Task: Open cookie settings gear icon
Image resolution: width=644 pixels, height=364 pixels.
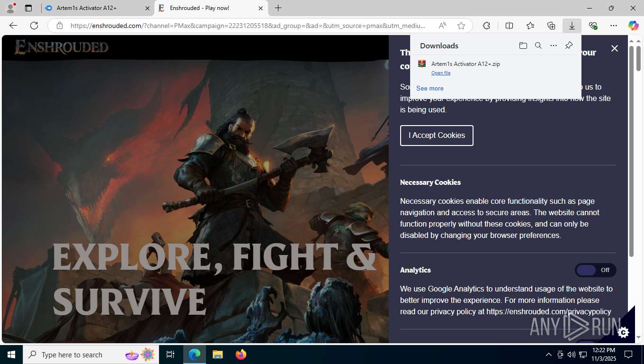Action: click(624, 332)
